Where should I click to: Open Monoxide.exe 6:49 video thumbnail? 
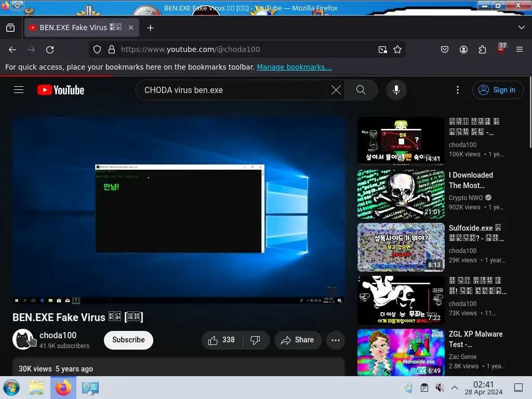point(401,352)
